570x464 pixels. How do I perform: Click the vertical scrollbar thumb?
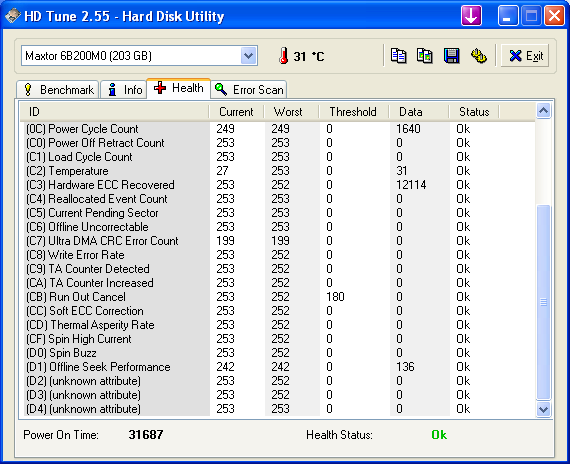(x=543, y=303)
